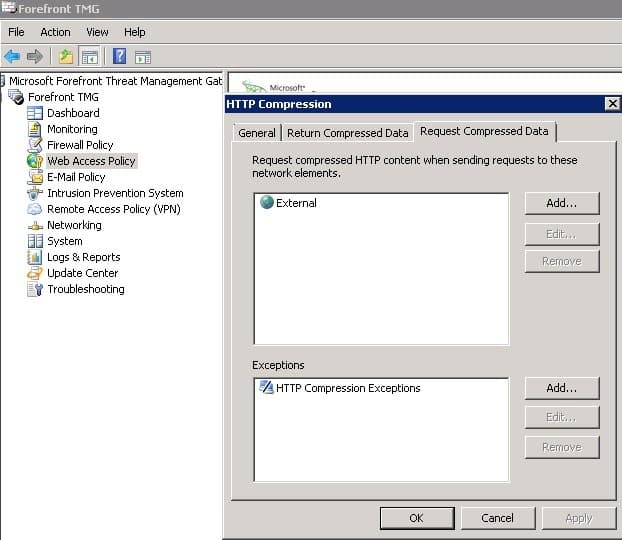Click the Monitoring icon in the tree
The width and height of the screenshot is (622, 540).
coord(35,129)
